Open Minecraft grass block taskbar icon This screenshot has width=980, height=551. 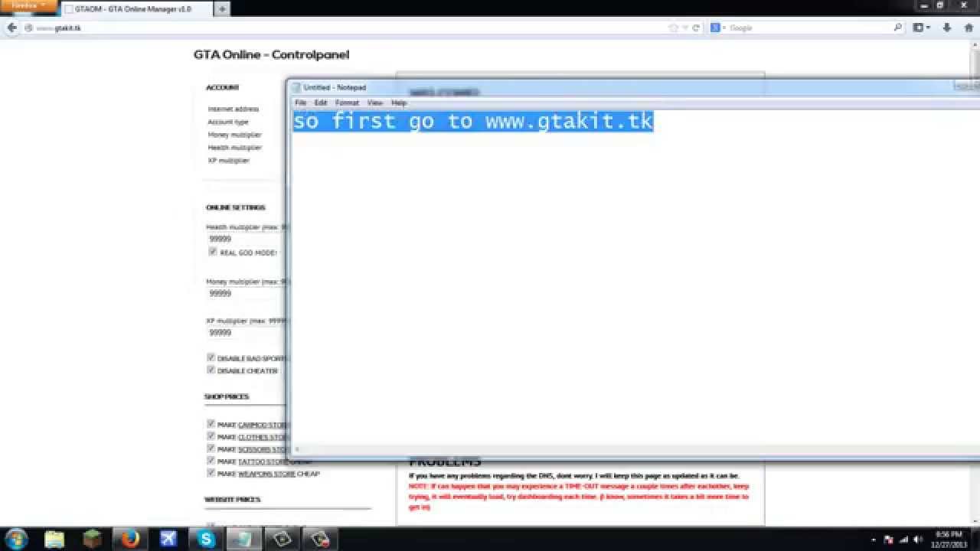(x=92, y=539)
